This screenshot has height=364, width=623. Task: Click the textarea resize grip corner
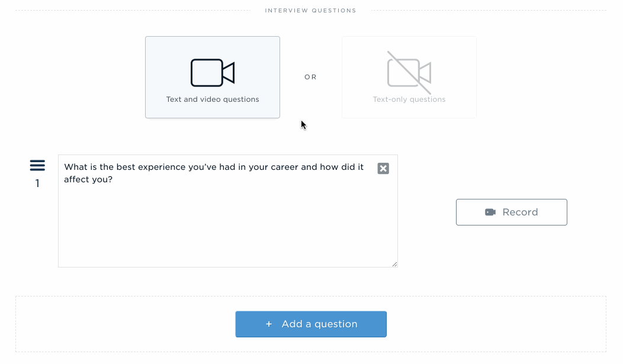tap(394, 264)
